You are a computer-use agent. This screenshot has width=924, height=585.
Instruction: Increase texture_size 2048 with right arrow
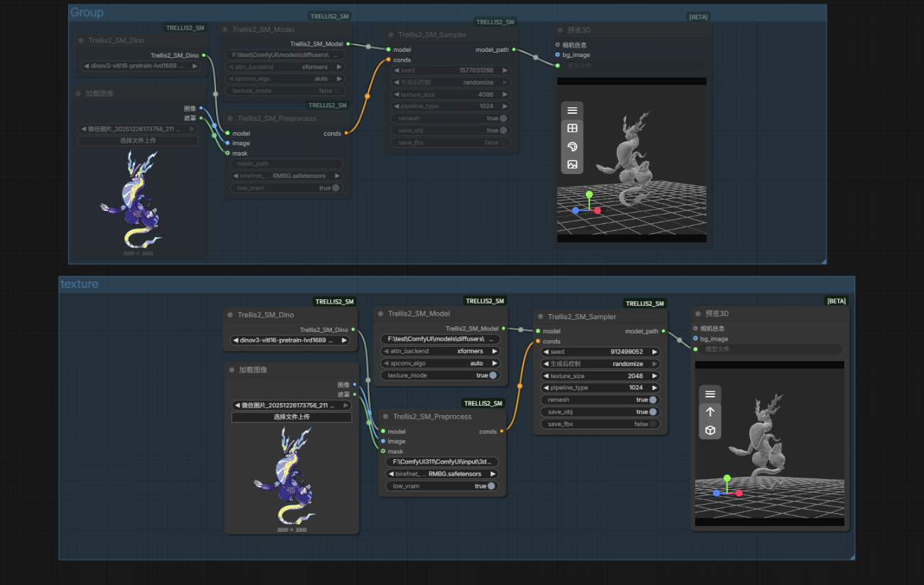pyautogui.click(x=655, y=376)
